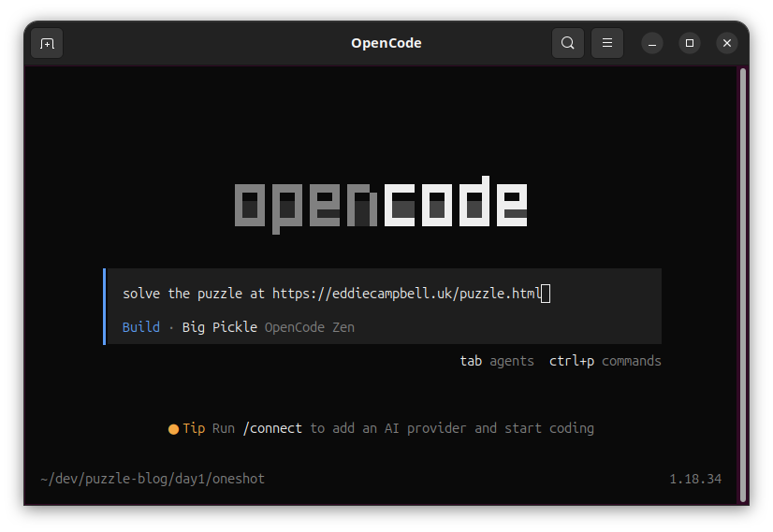Click the opencode pixel logo

(381, 205)
